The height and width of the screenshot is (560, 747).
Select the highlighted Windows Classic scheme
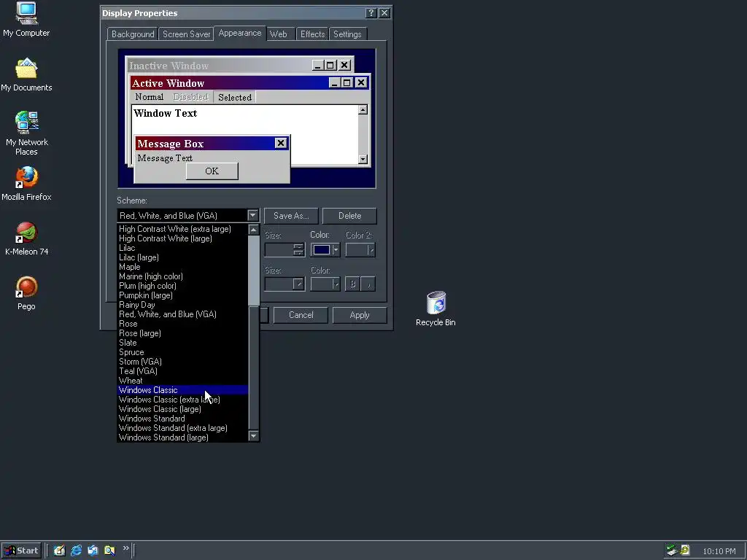click(x=182, y=390)
